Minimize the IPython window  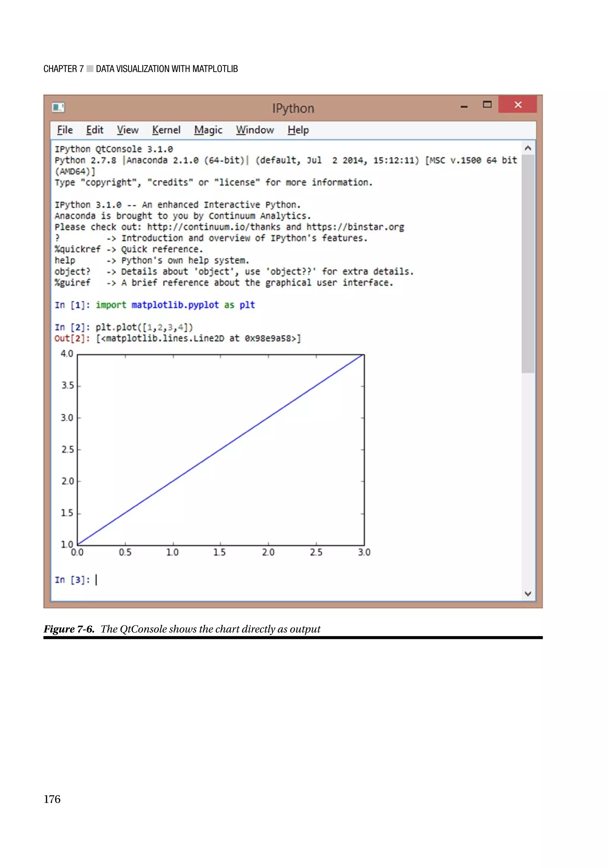pyautogui.click(x=464, y=107)
